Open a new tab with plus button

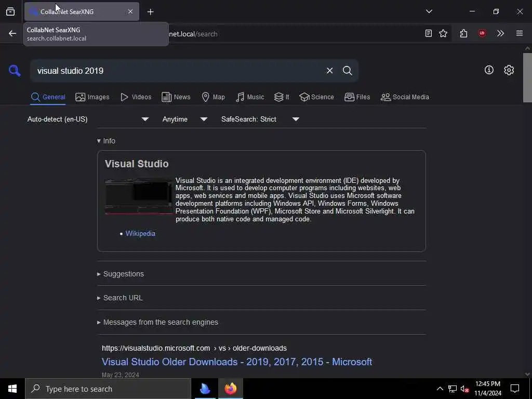[x=150, y=12]
